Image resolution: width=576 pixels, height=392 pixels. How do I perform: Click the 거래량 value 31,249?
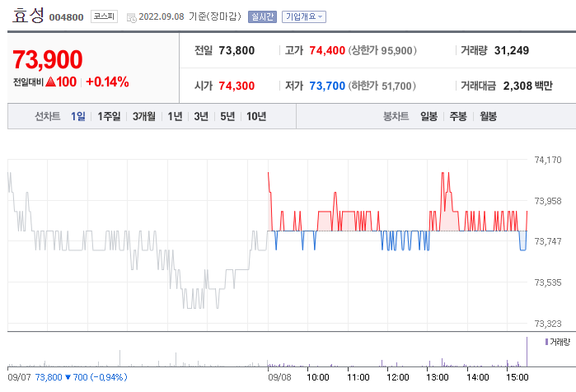click(512, 50)
